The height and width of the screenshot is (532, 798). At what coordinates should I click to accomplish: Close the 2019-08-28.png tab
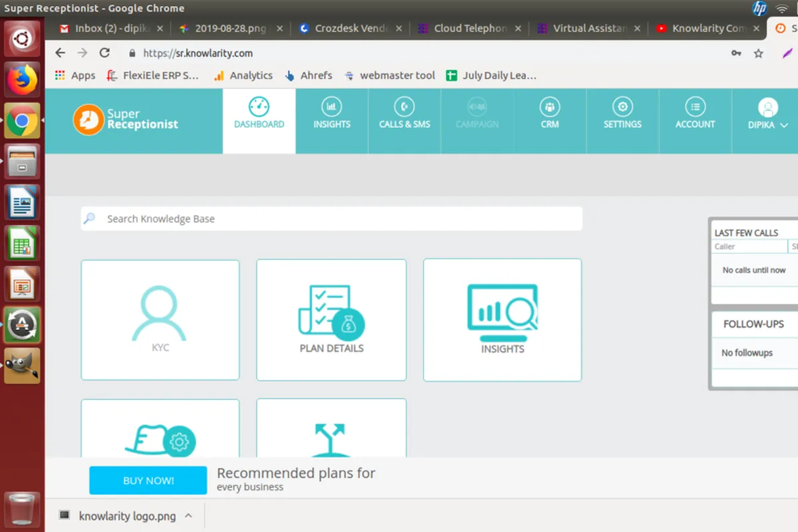[279, 29]
